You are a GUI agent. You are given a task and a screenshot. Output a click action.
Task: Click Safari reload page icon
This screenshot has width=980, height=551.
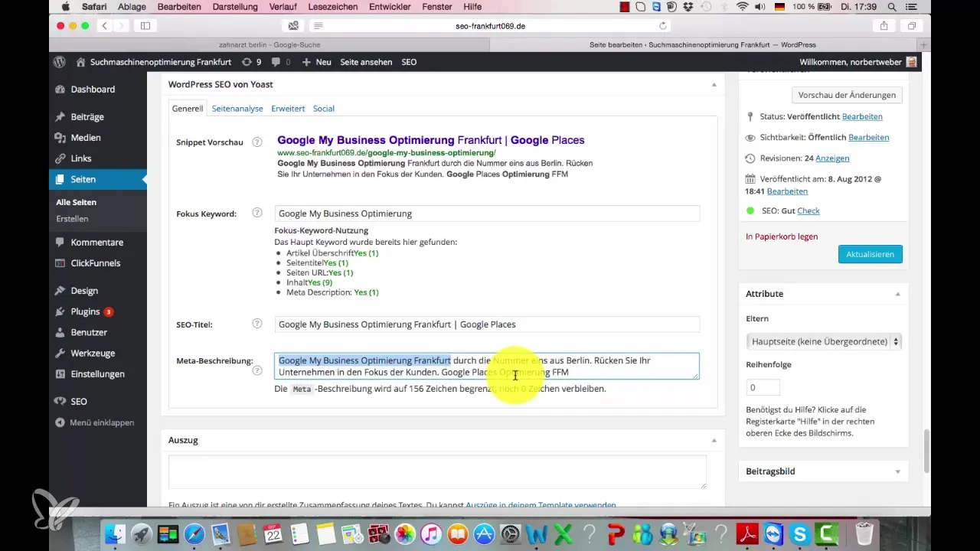point(663,25)
